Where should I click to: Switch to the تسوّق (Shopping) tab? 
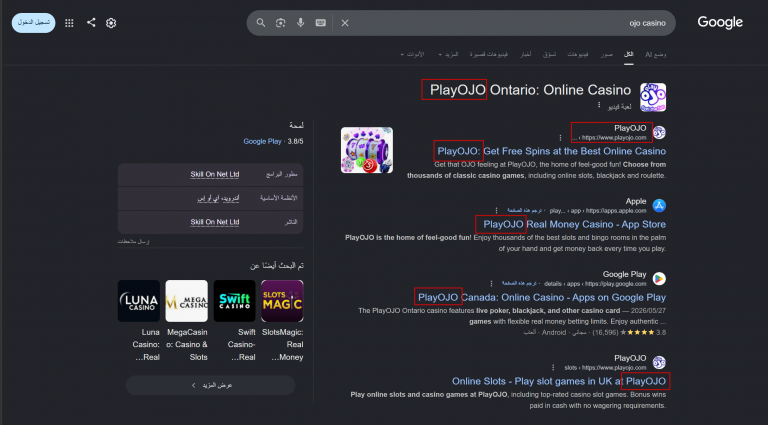[x=549, y=54]
